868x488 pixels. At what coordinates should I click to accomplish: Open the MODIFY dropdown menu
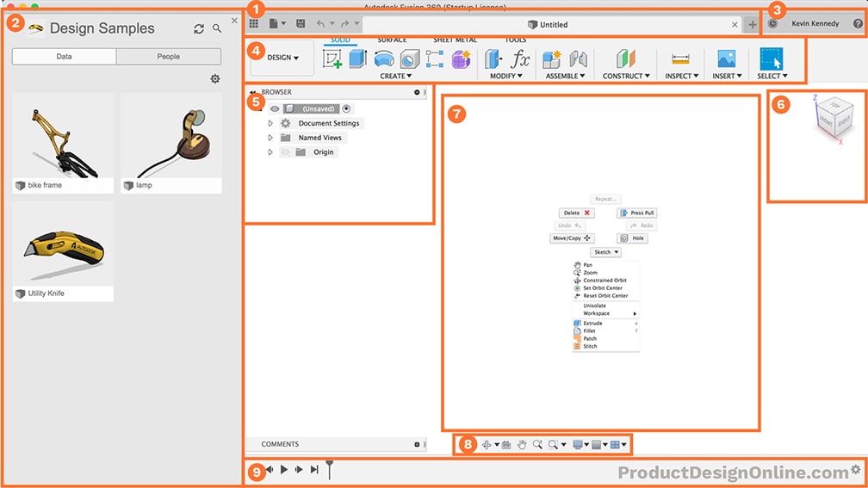[506, 76]
